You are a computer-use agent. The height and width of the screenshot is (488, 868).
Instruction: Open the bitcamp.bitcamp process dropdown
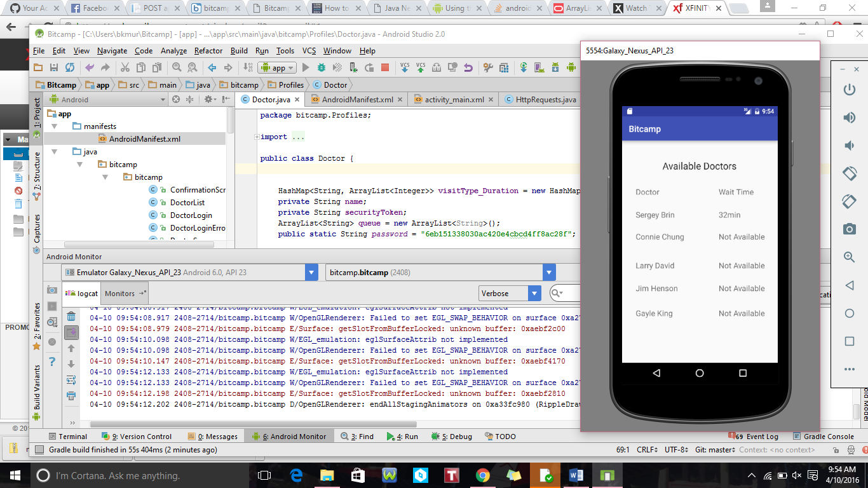click(440, 273)
